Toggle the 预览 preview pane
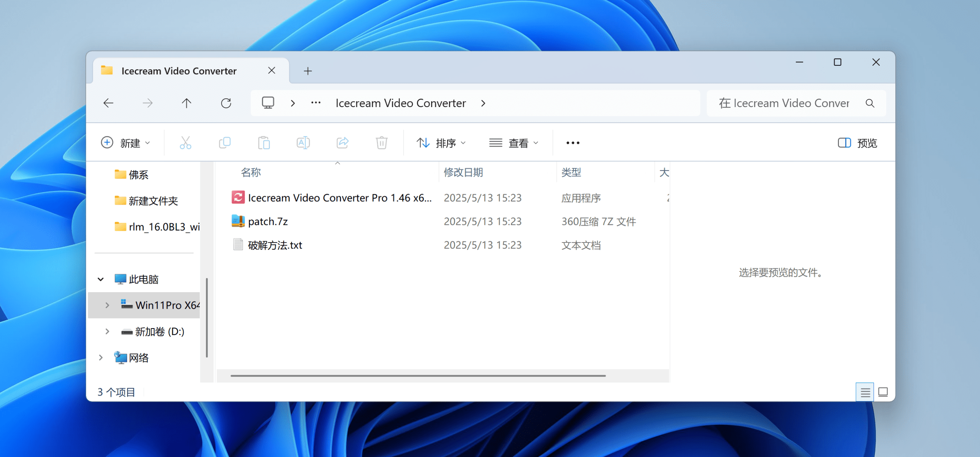This screenshot has height=457, width=980. (857, 143)
